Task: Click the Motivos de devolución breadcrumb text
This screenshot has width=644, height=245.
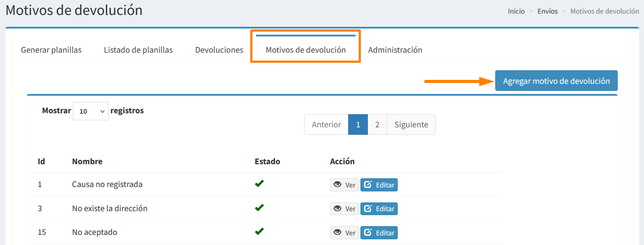Action: [604, 11]
